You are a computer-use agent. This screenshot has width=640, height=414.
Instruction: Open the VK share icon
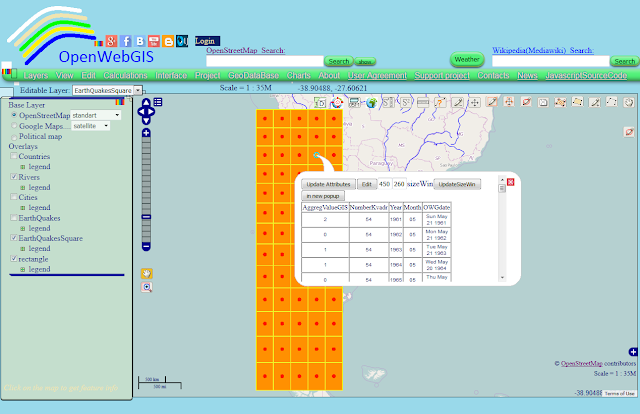[x=140, y=41]
